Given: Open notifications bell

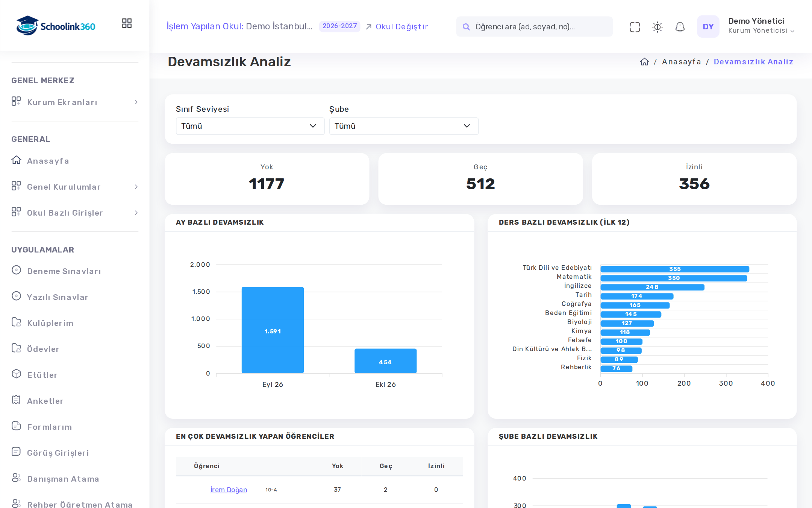Looking at the screenshot, I should coord(680,27).
